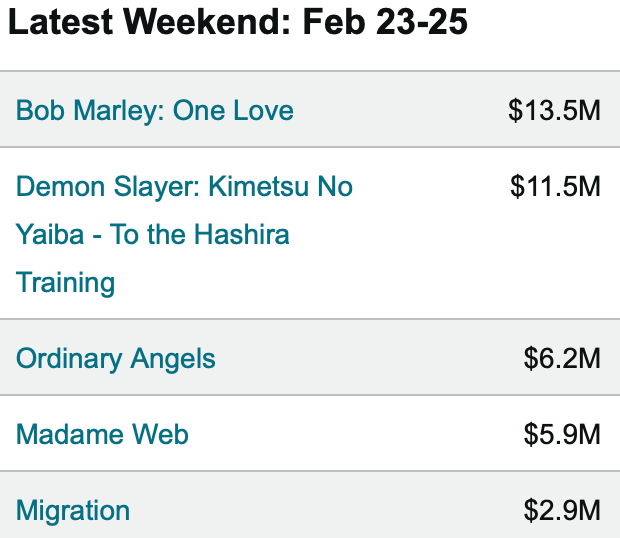Screen dimensions: 620x538
Task: Click the word Marley in the first row
Action: point(119,110)
